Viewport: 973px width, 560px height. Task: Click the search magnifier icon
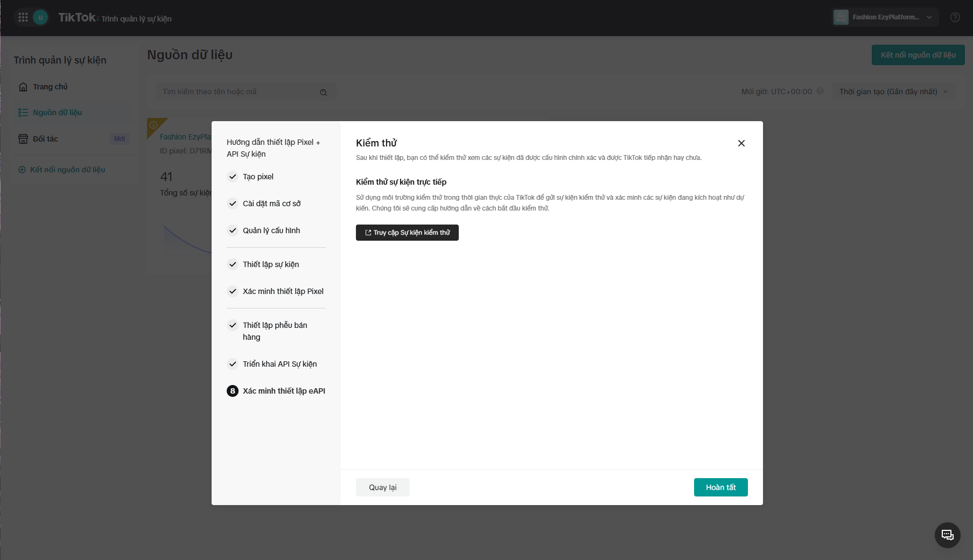(323, 92)
